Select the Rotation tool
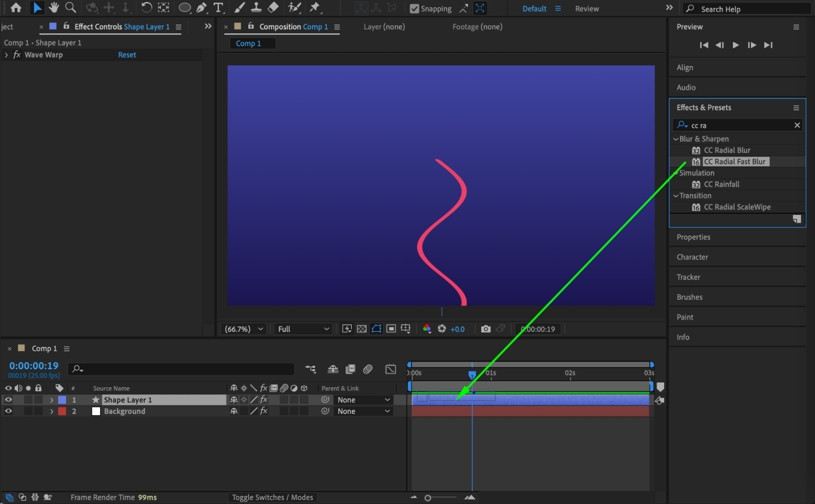The width and height of the screenshot is (815, 504). (x=146, y=7)
